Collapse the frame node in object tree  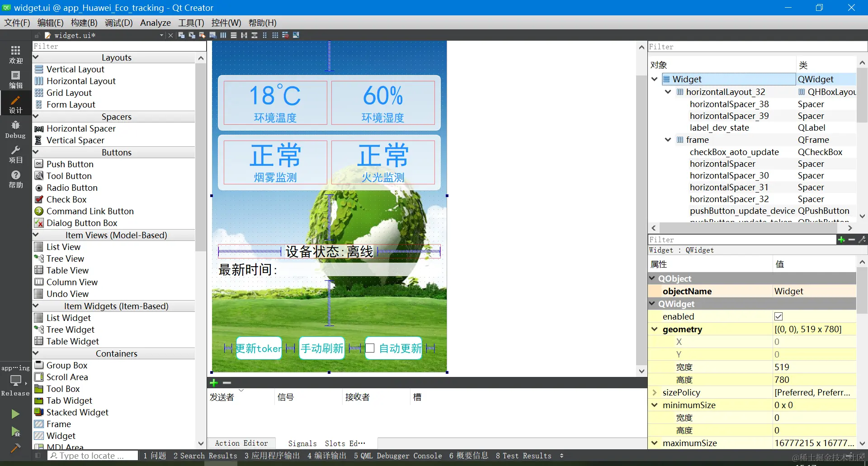coord(668,140)
